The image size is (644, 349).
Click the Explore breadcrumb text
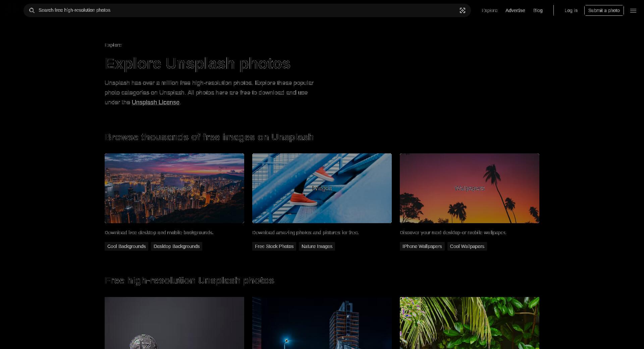coord(113,45)
